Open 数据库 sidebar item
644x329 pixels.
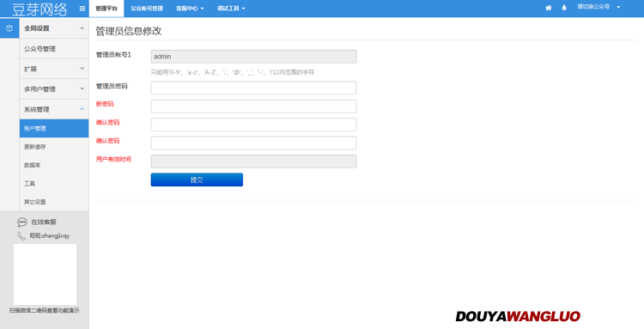click(x=54, y=165)
